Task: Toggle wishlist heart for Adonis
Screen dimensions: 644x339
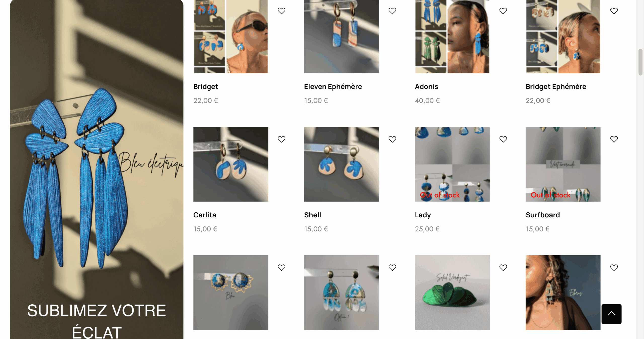Action: point(503,11)
